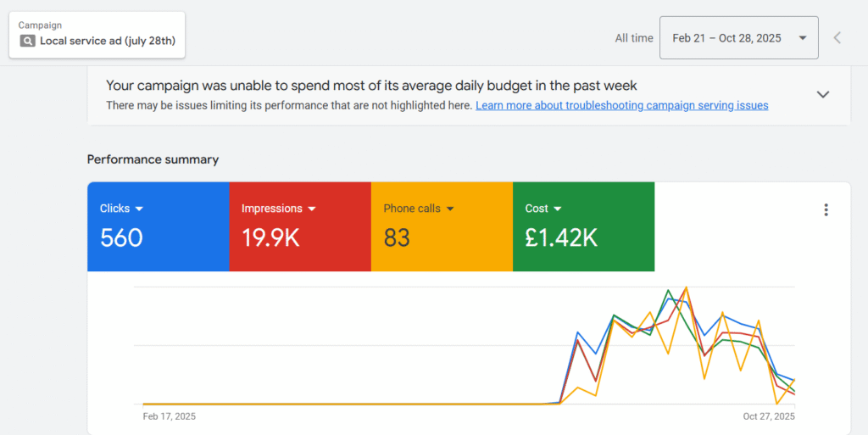Click the dropdown arrow on the Impressions tile
This screenshot has height=435, width=868.
312,209
